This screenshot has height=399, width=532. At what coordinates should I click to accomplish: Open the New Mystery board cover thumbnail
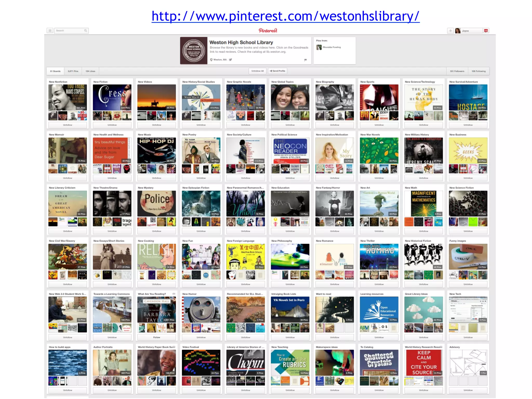click(156, 204)
